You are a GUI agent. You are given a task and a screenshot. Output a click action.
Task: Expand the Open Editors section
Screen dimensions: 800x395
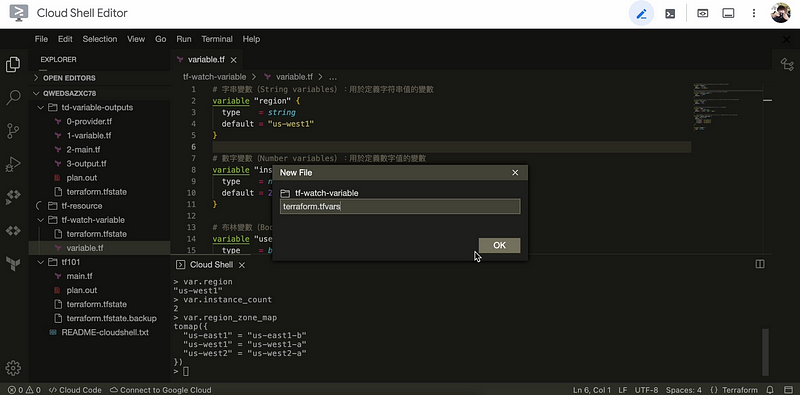coord(99,78)
